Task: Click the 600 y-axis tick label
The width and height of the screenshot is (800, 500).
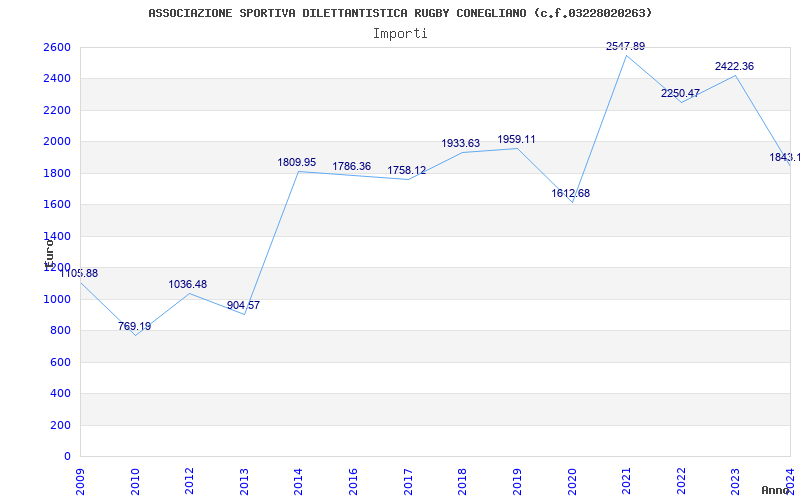Action: pos(60,362)
